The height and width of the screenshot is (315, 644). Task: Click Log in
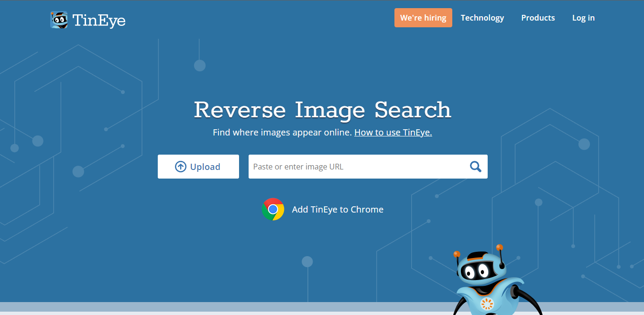click(583, 18)
